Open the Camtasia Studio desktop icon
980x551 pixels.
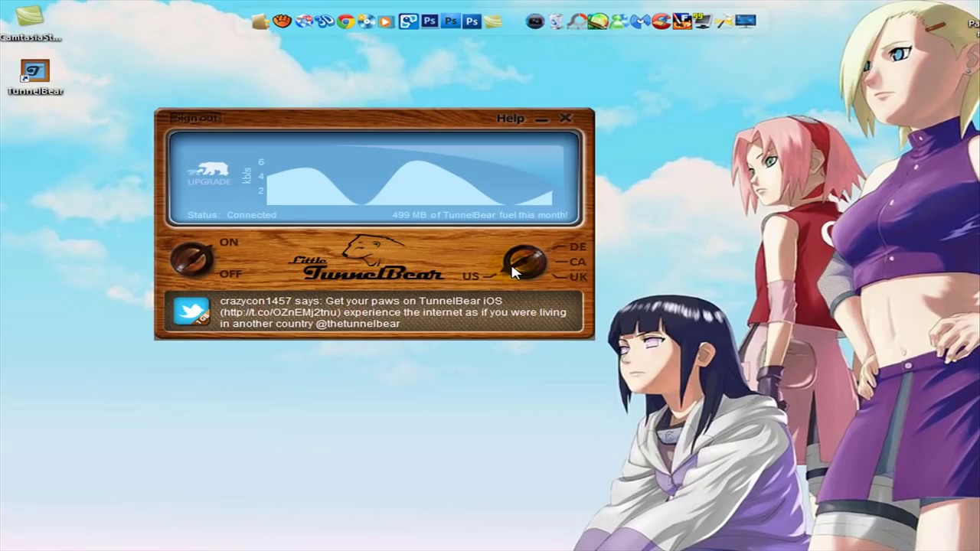pyautogui.click(x=29, y=23)
